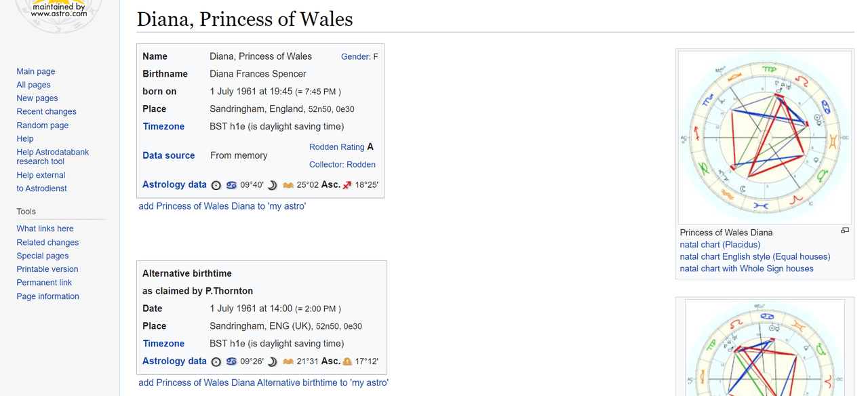Go to Main page
This screenshot has height=396, width=868.
coord(36,71)
